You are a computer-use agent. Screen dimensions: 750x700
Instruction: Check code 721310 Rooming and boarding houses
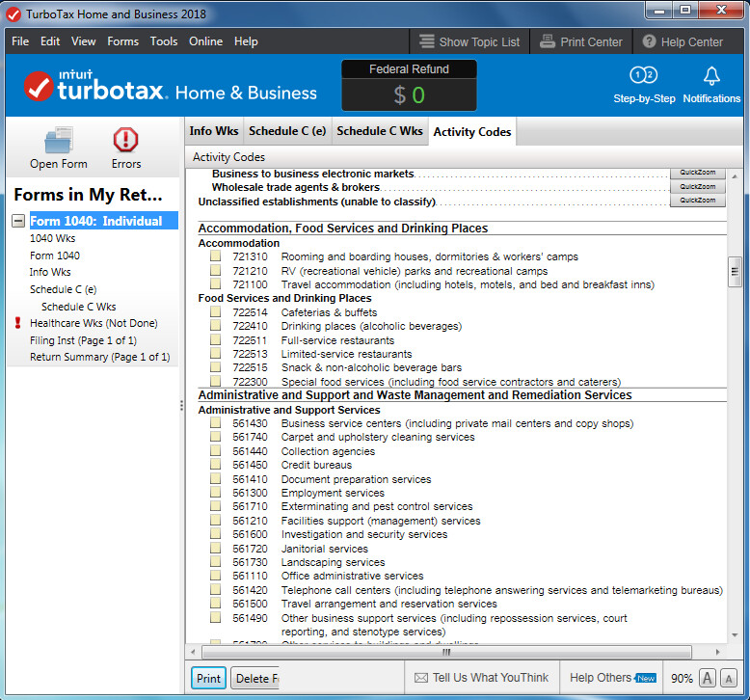pyautogui.click(x=215, y=256)
